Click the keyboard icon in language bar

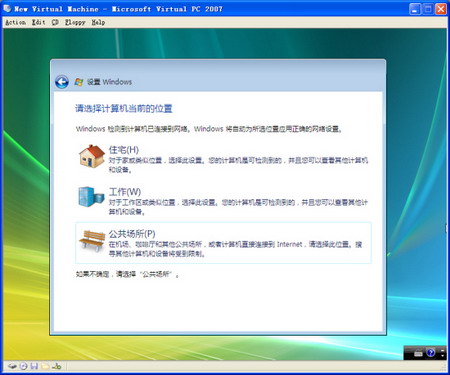pyautogui.click(x=418, y=353)
